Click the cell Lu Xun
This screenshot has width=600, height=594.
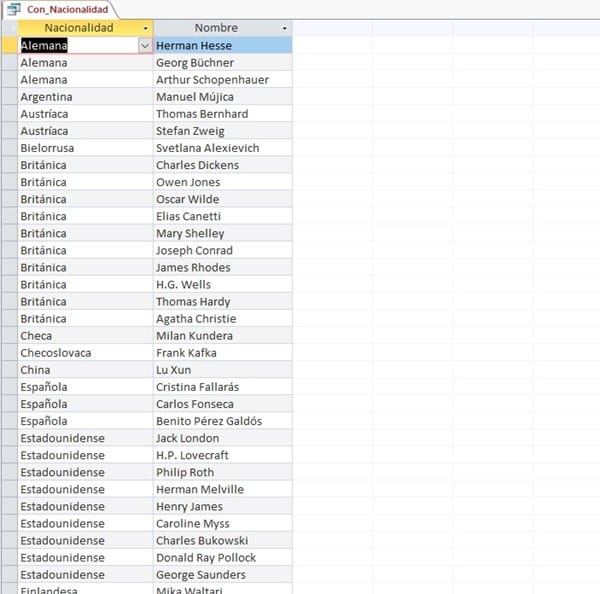coord(223,370)
